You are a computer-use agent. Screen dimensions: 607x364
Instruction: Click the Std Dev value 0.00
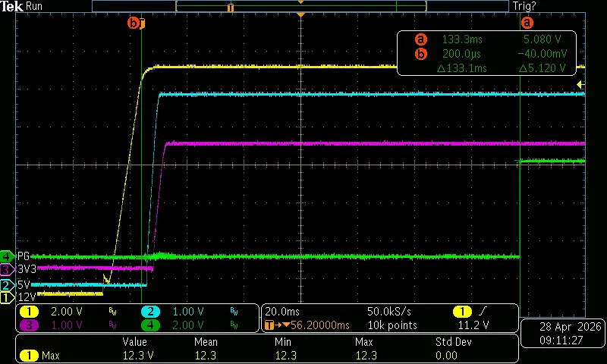point(446,355)
